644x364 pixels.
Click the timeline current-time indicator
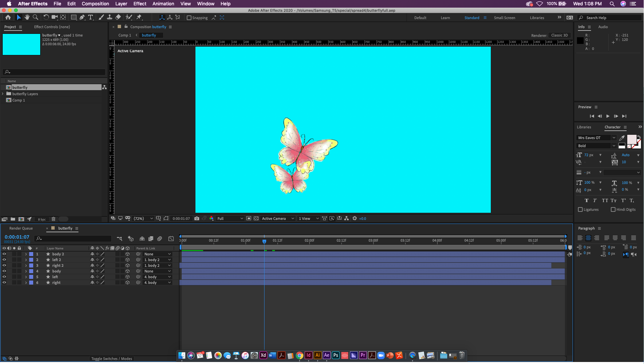tap(265, 241)
